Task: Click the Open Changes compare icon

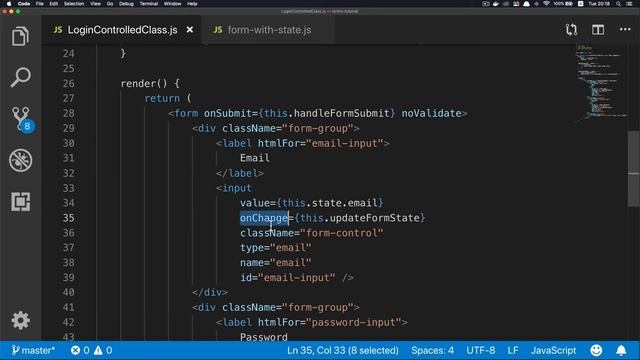Action: tap(571, 30)
